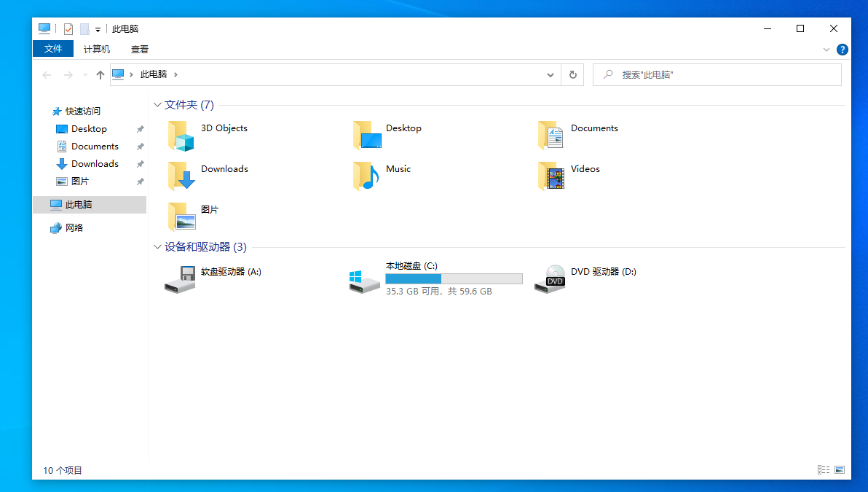The image size is (868, 492).
Task: Click the 本地磁盘 (C:) label
Action: [x=411, y=266]
